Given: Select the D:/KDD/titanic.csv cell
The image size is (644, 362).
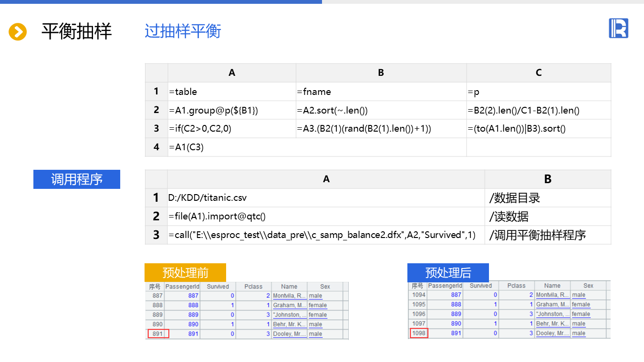Looking at the screenshot, I should point(326,197).
